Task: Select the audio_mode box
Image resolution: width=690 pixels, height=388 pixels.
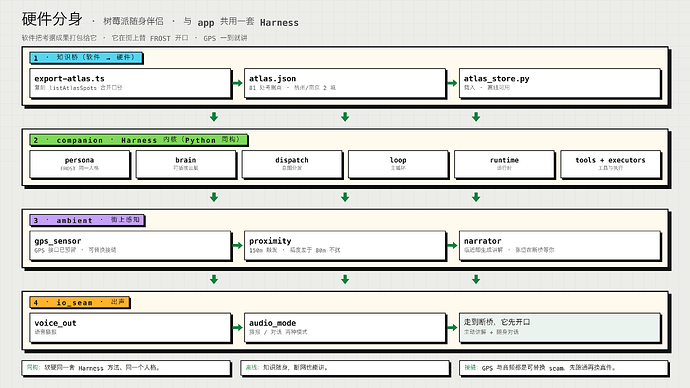Action: point(345,328)
